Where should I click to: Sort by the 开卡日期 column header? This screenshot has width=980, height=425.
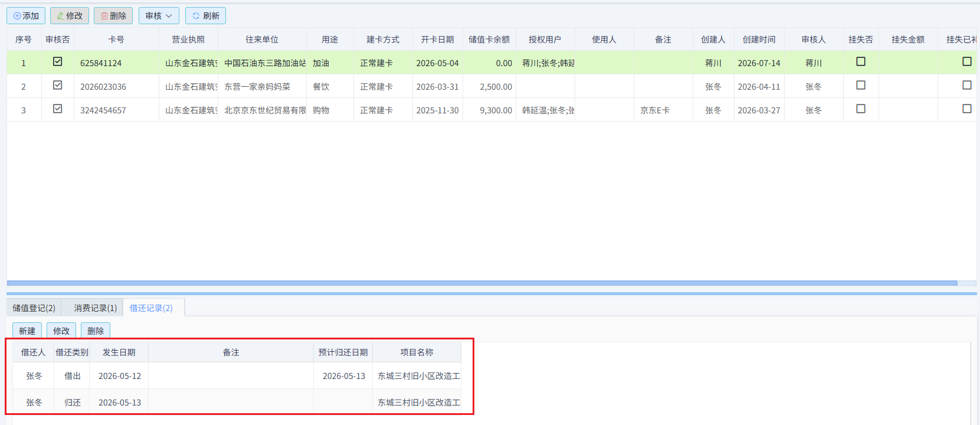point(437,40)
